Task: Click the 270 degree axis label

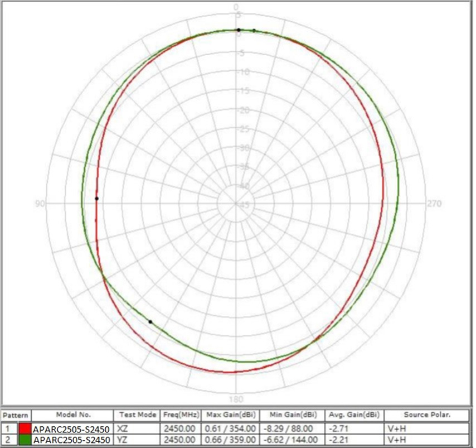Action: point(435,204)
